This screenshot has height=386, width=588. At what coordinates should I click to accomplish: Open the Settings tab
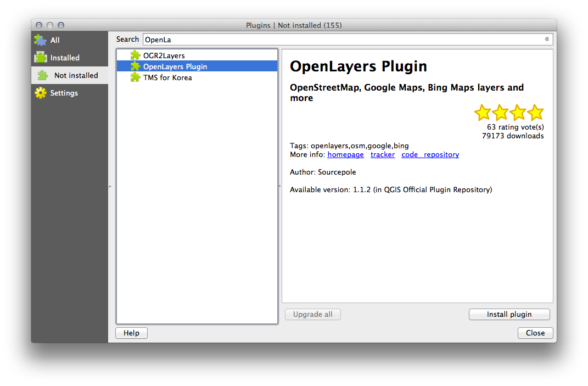tap(64, 93)
